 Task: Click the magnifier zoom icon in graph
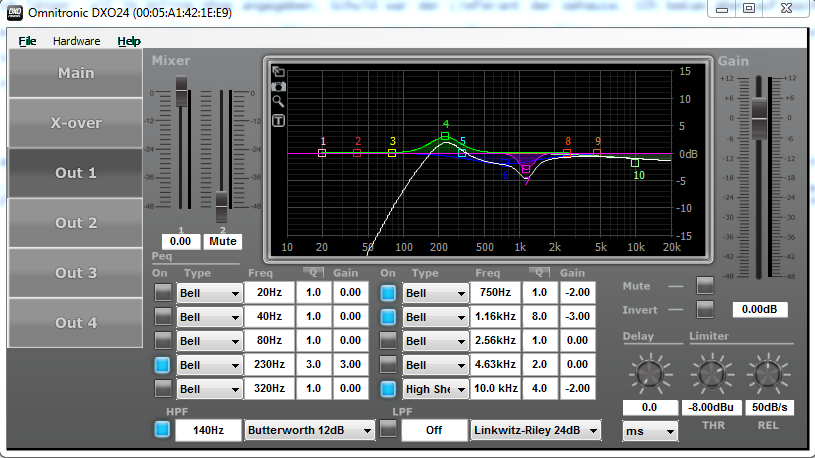pos(278,101)
